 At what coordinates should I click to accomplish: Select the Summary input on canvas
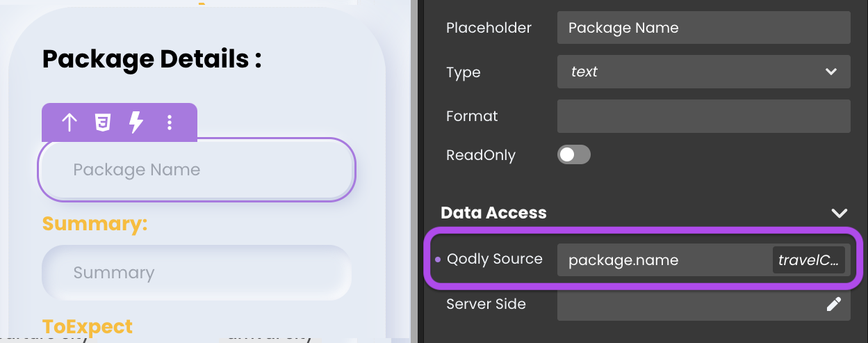(x=197, y=273)
